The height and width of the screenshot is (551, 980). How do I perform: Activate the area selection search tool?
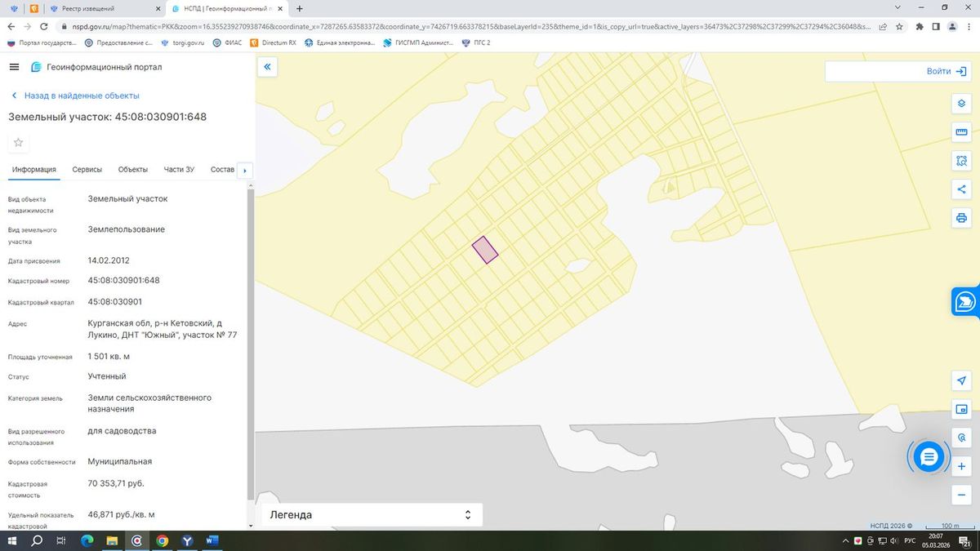pos(961,161)
